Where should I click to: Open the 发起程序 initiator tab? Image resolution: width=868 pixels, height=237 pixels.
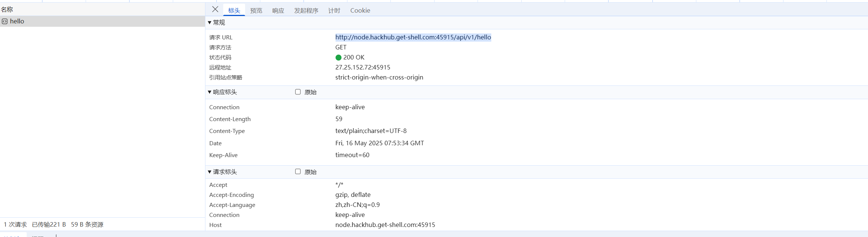click(x=306, y=10)
